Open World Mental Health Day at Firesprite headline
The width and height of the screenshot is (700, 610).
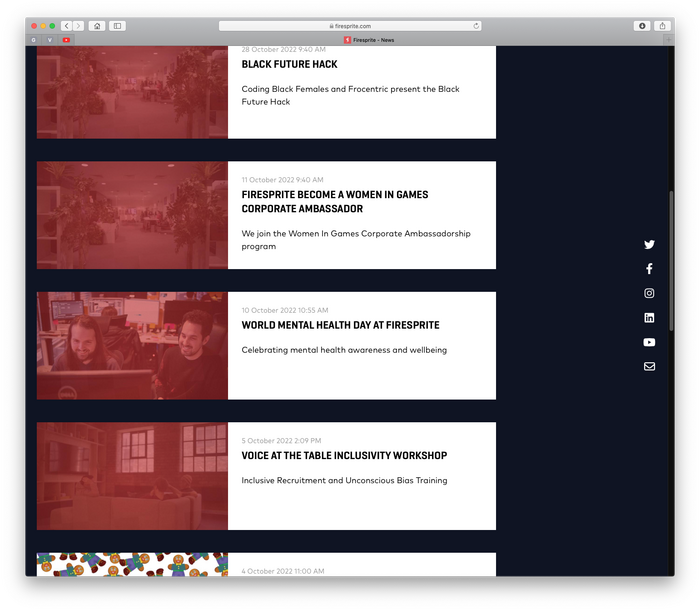point(340,325)
